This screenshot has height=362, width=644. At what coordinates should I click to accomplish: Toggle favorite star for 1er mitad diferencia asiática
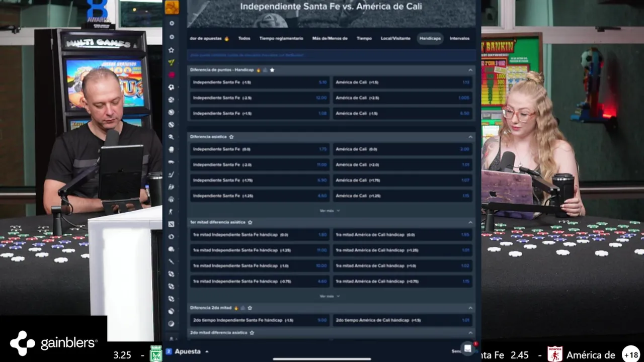click(x=250, y=222)
